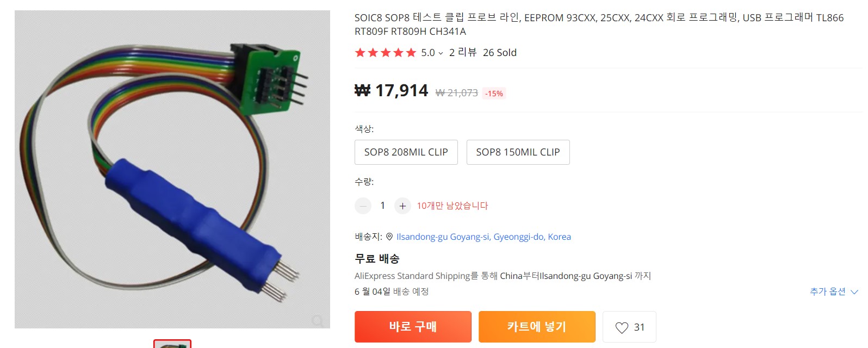
Task: Expand 추가 옵션 shipping options
Action: click(x=833, y=292)
